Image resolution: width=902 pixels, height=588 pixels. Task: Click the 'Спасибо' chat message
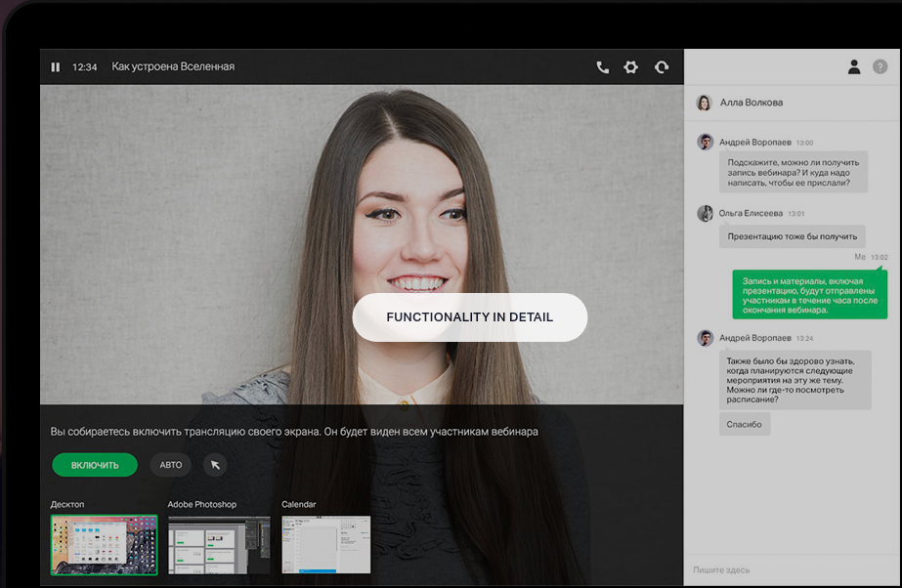coord(745,425)
